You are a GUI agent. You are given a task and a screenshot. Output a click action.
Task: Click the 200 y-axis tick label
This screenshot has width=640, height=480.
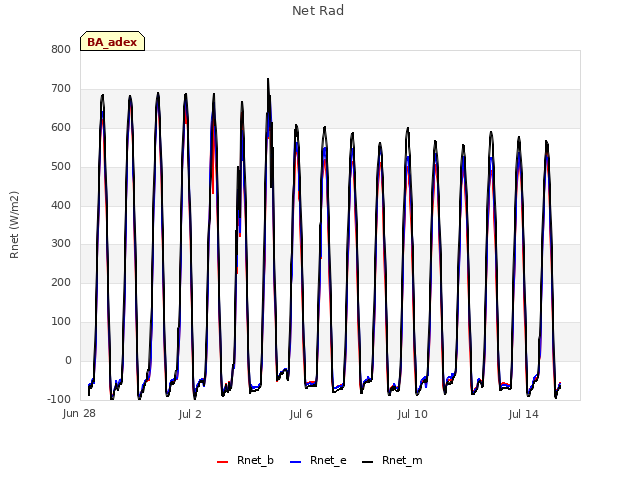(61, 282)
